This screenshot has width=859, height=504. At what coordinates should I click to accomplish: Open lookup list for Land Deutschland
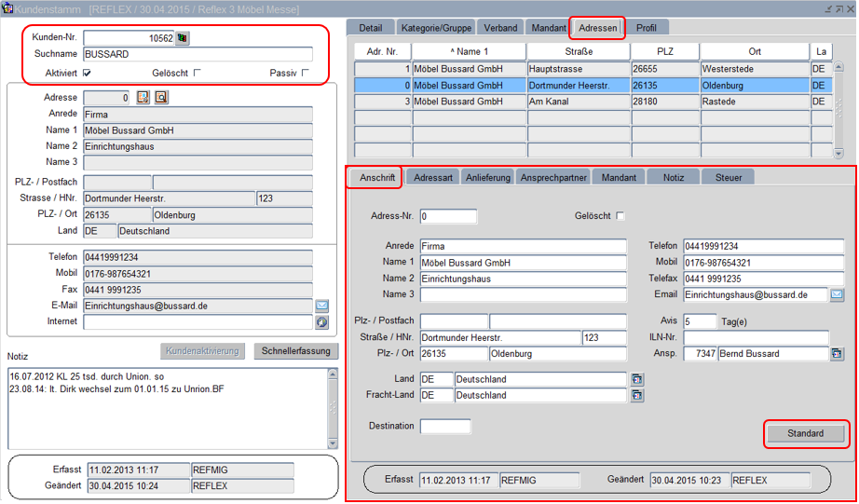tap(637, 379)
